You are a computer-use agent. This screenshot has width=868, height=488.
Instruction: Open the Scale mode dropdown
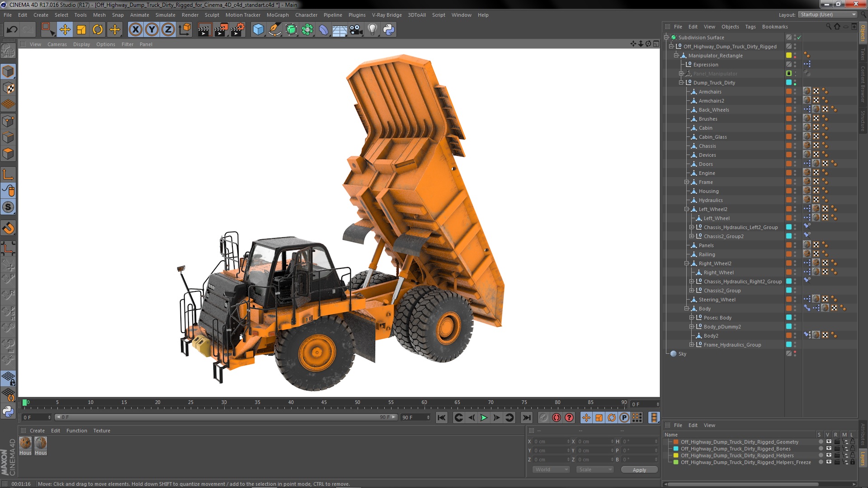(595, 469)
